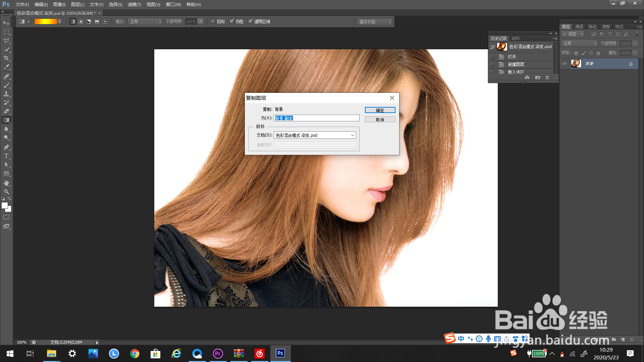Select the Hand tool
The image size is (644, 362).
(6, 183)
